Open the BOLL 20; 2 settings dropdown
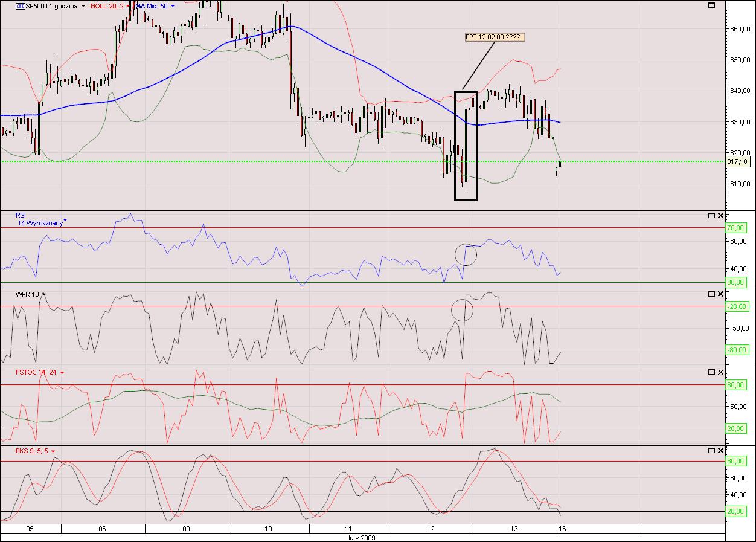The width and height of the screenshot is (756, 542). [128, 6]
